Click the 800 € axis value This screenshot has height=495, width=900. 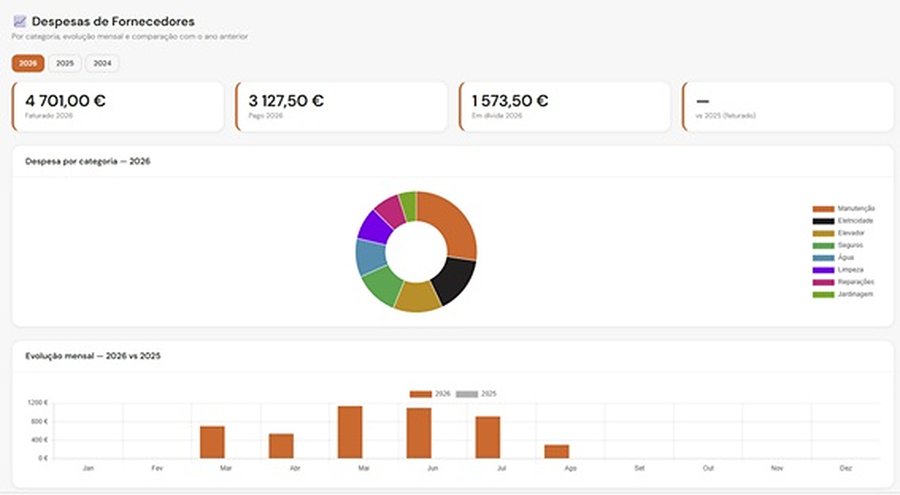pos(39,421)
